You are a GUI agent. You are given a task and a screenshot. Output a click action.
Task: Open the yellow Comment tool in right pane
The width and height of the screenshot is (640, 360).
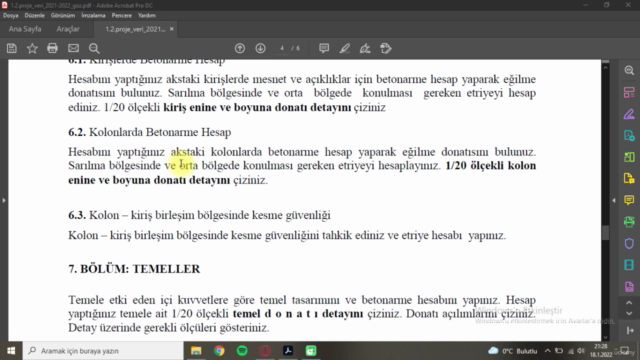pyautogui.click(x=629, y=200)
